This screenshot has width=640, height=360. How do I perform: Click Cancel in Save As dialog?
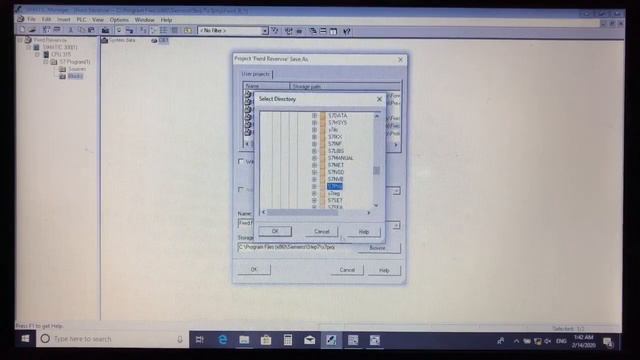(347, 270)
